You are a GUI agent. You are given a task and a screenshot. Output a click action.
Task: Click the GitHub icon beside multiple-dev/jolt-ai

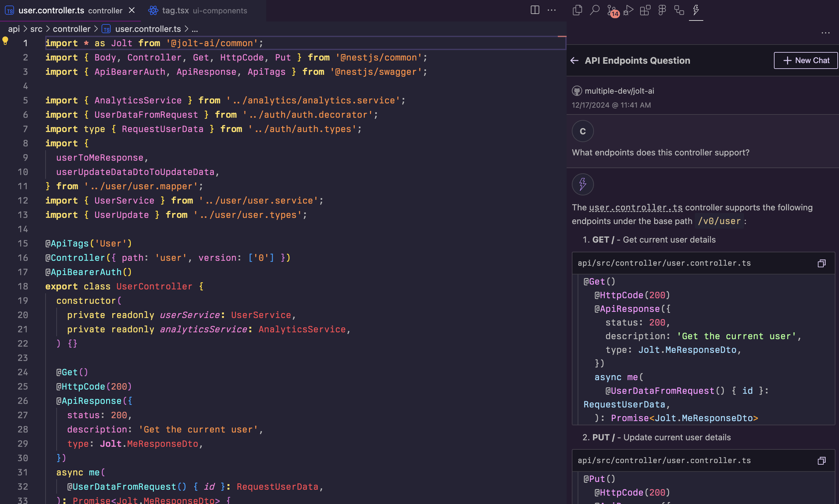(x=577, y=91)
